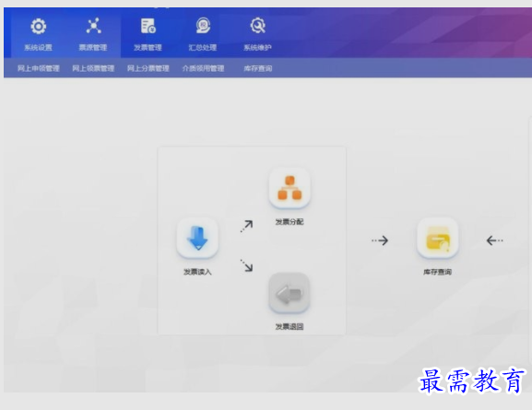Click the 发票读入 text label
Image resolution: width=532 pixels, height=410 pixels.
tap(197, 272)
